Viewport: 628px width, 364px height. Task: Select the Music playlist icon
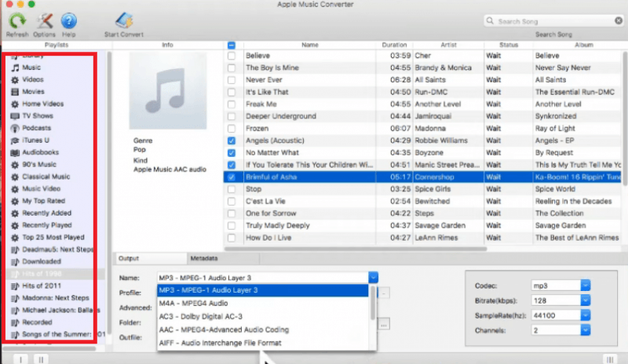15,67
